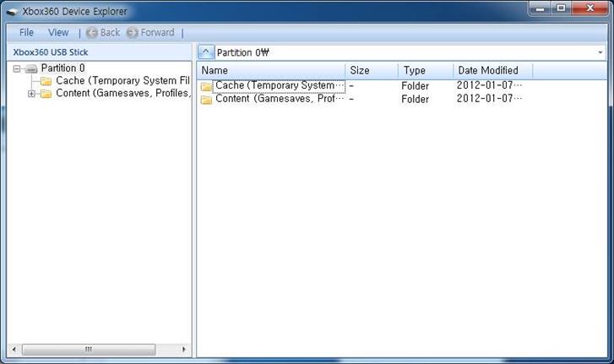Click date modified cell of Cache row

point(490,85)
